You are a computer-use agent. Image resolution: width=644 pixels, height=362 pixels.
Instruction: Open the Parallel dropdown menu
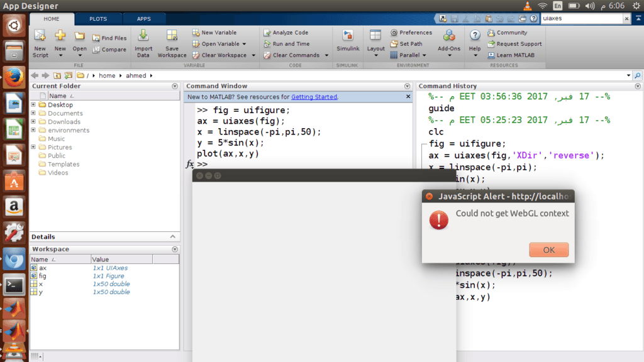(x=425, y=55)
